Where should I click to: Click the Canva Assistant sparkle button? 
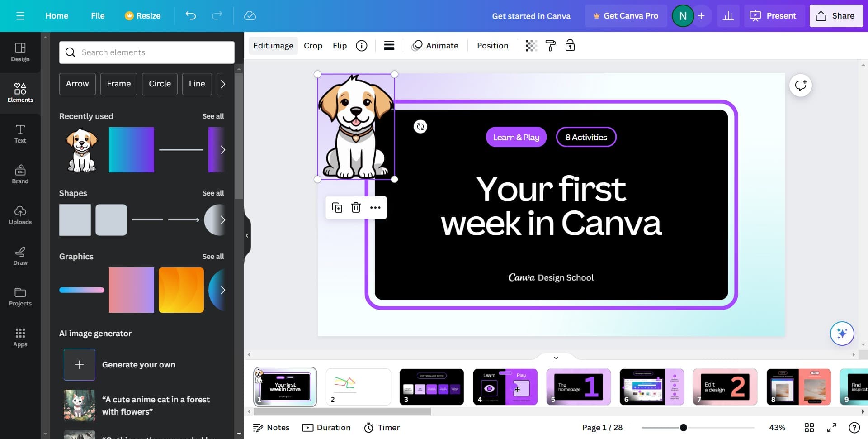[841, 334]
